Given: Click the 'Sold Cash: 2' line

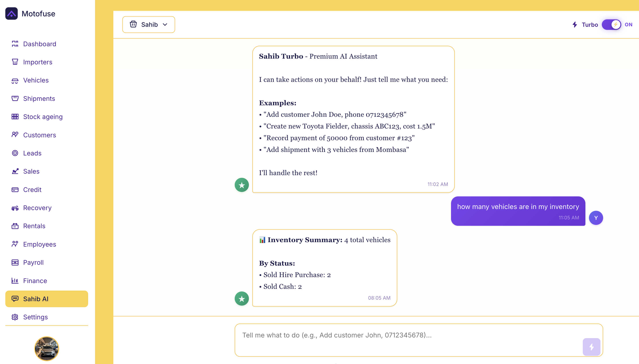Looking at the screenshot, I should [280, 287].
